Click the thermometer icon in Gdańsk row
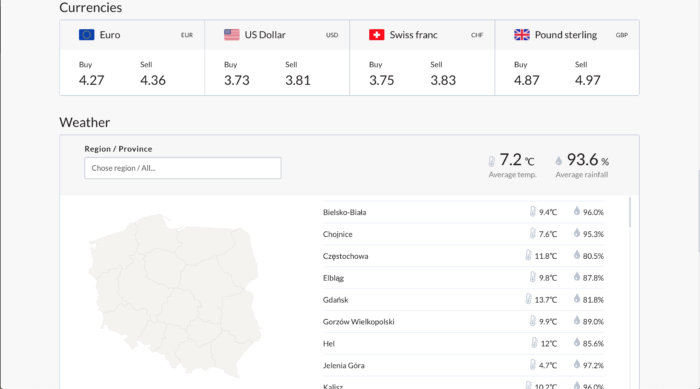 tap(529, 299)
